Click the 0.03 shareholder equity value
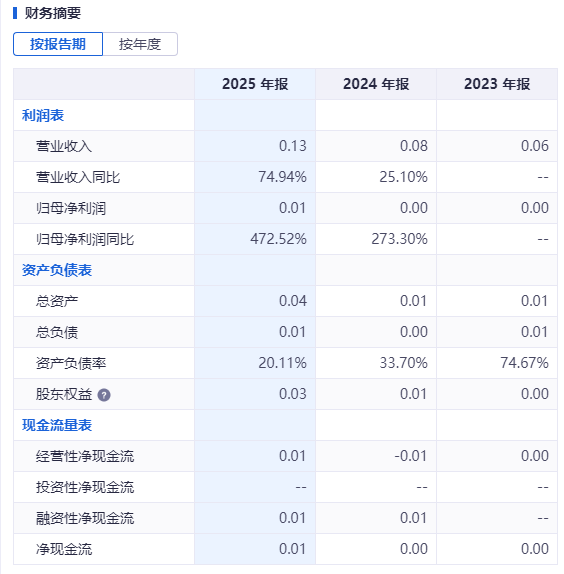 (292, 394)
